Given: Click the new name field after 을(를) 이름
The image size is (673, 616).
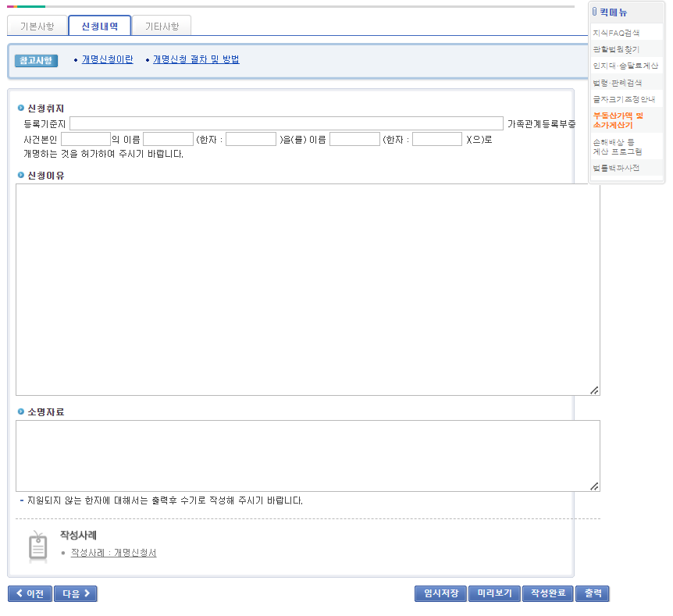Looking at the screenshot, I should [355, 139].
